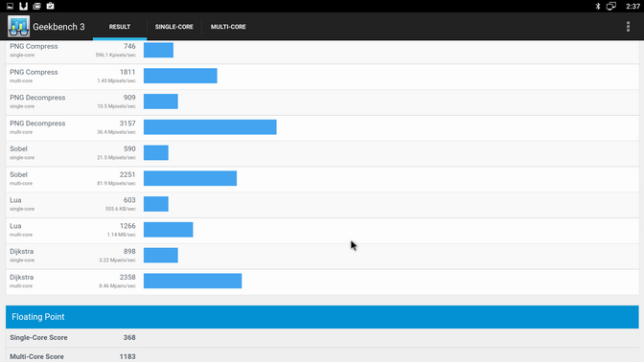Select the Floating Point section header
644x362 pixels.
coord(322,317)
